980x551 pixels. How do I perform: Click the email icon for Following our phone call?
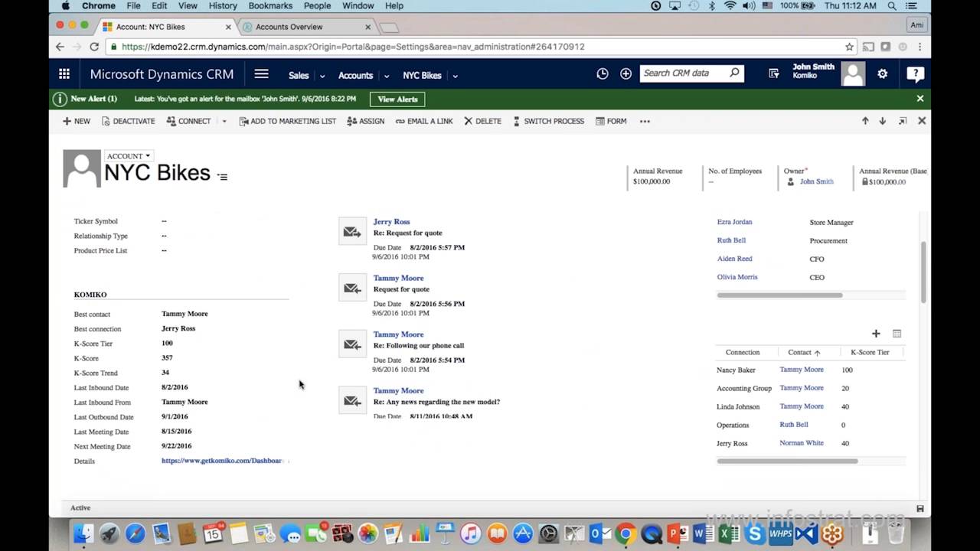[x=353, y=344]
